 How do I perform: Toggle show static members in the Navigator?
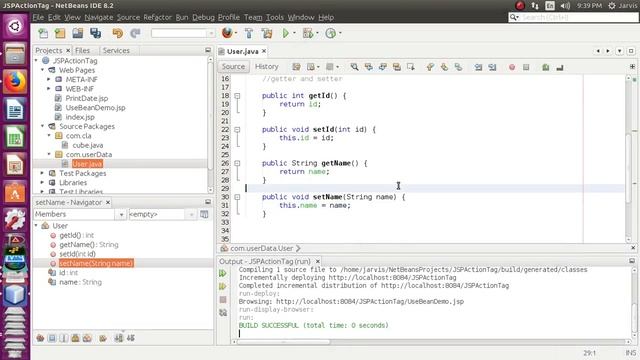coord(64,338)
